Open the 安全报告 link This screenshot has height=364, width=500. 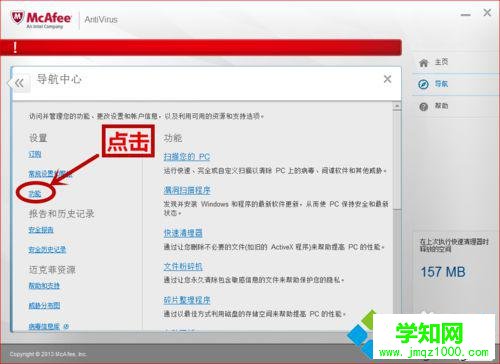(41, 230)
